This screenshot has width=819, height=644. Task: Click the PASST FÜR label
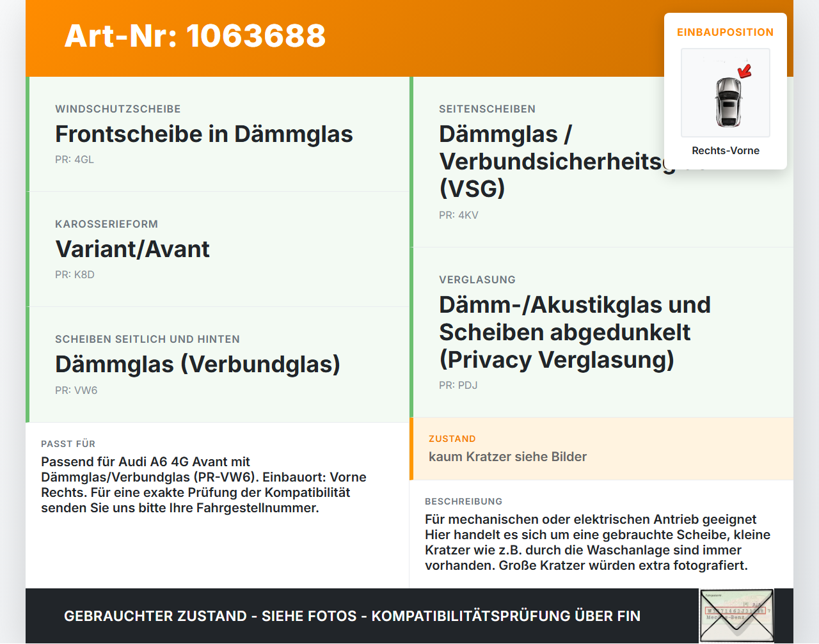click(68, 444)
